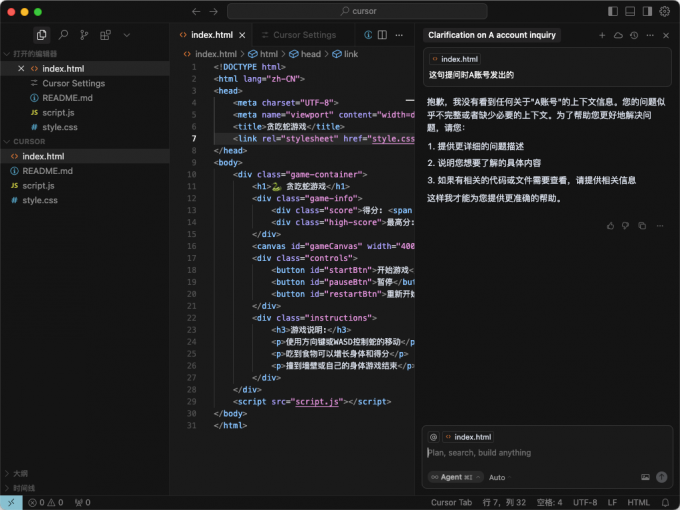Viewport: 680px width, 510px height.
Task: Open notifications bell in status bar
Action: (665, 502)
